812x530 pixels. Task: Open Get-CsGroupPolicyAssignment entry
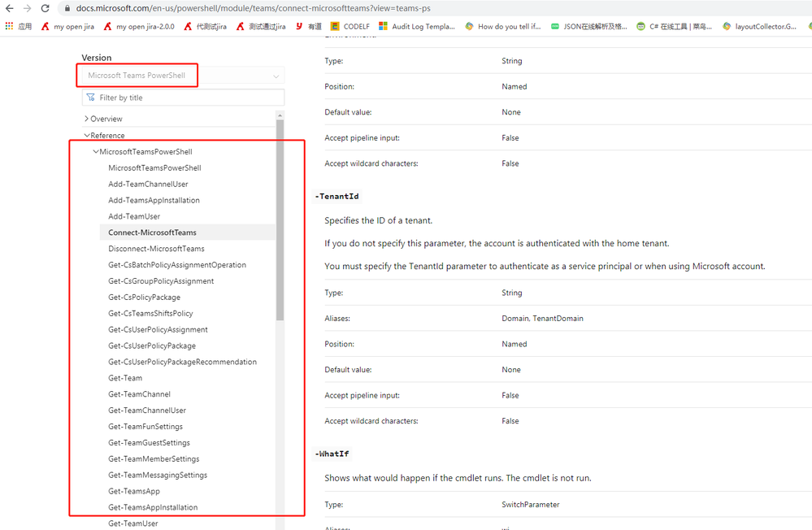pos(161,280)
